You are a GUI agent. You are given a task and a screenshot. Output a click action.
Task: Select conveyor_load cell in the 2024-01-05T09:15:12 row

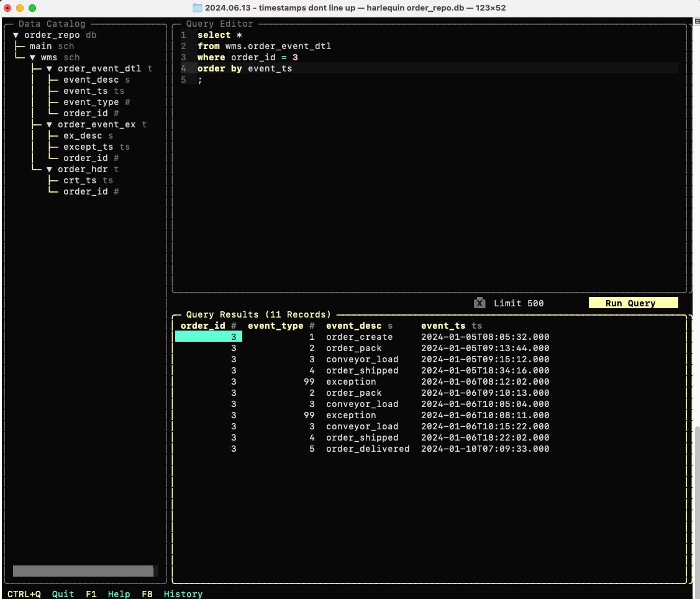click(x=362, y=359)
